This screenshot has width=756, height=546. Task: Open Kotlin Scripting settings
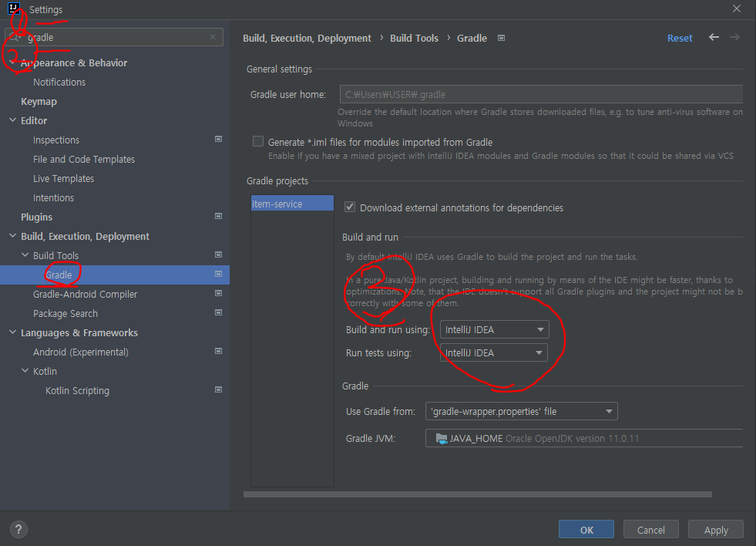77,391
